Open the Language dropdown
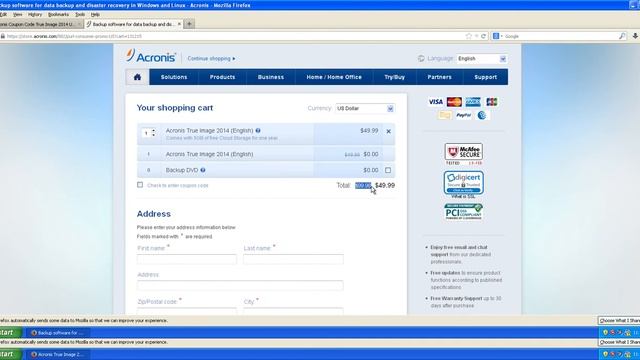The width and height of the screenshot is (640, 360). point(482,59)
